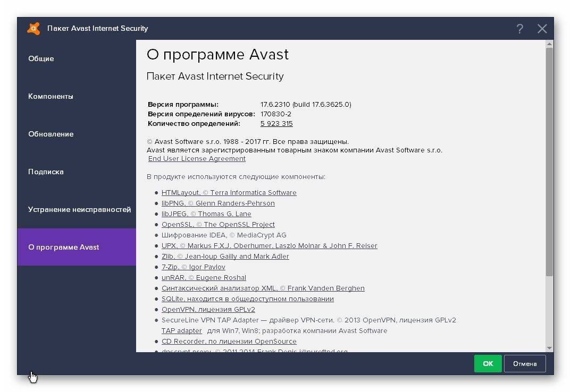Open CD Recorder OpenSource license link

229,341
